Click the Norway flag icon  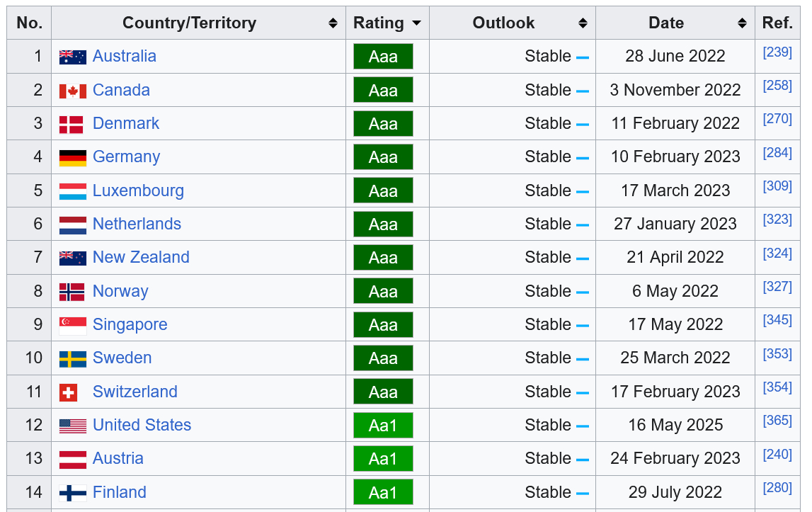coord(72,292)
